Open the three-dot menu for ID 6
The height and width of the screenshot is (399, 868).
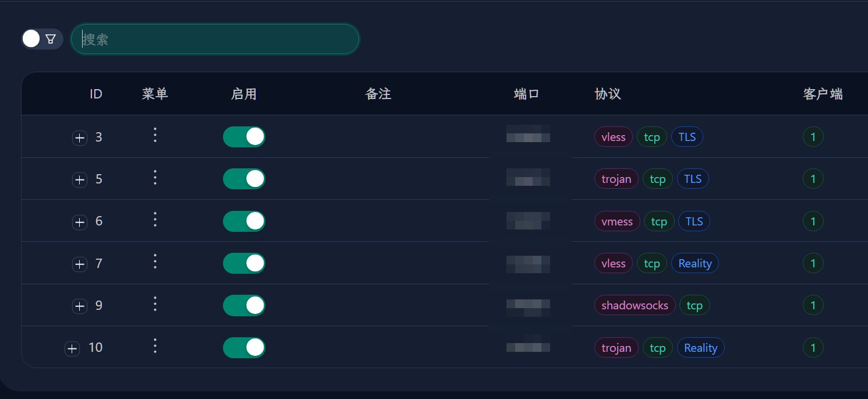tap(155, 220)
